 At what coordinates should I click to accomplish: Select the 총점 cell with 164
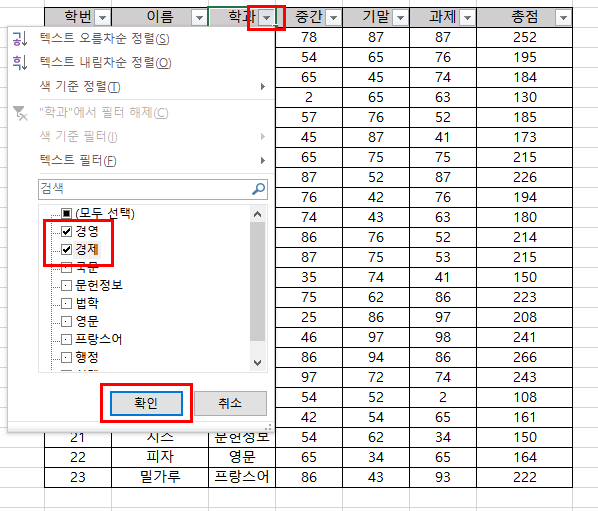(x=524, y=457)
